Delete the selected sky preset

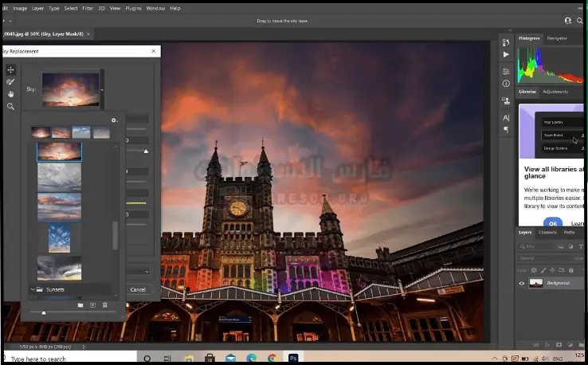coord(104,305)
